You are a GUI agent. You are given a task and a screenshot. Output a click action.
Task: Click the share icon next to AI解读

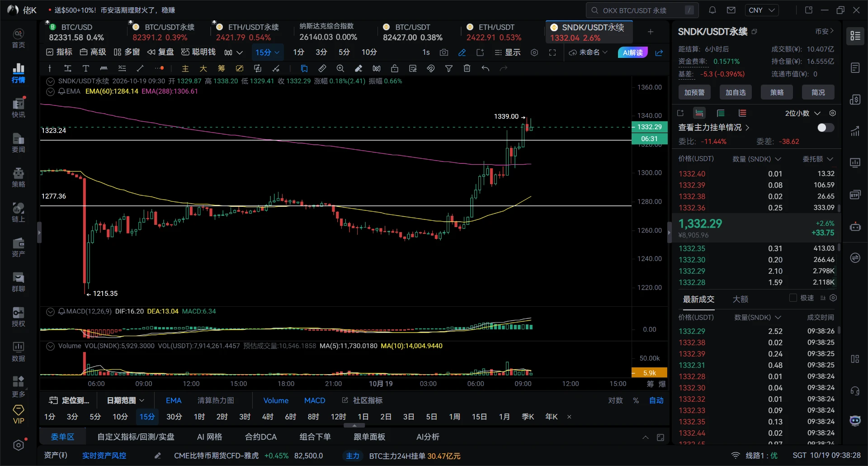pyautogui.click(x=659, y=52)
